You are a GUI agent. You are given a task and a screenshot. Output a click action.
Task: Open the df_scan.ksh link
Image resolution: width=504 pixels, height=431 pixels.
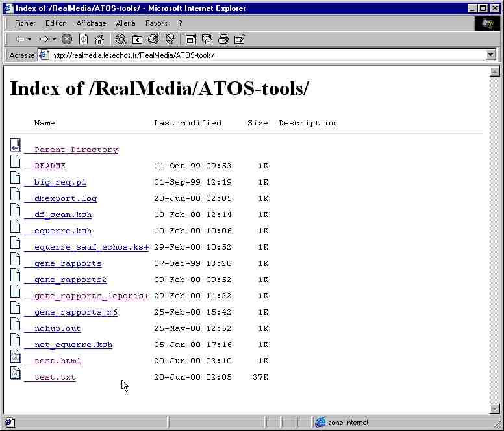pos(63,215)
